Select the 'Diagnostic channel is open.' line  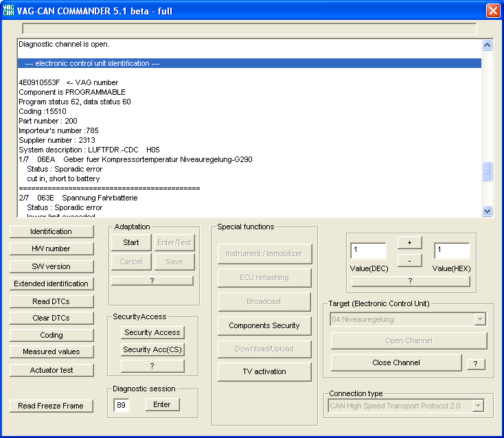tap(249, 45)
